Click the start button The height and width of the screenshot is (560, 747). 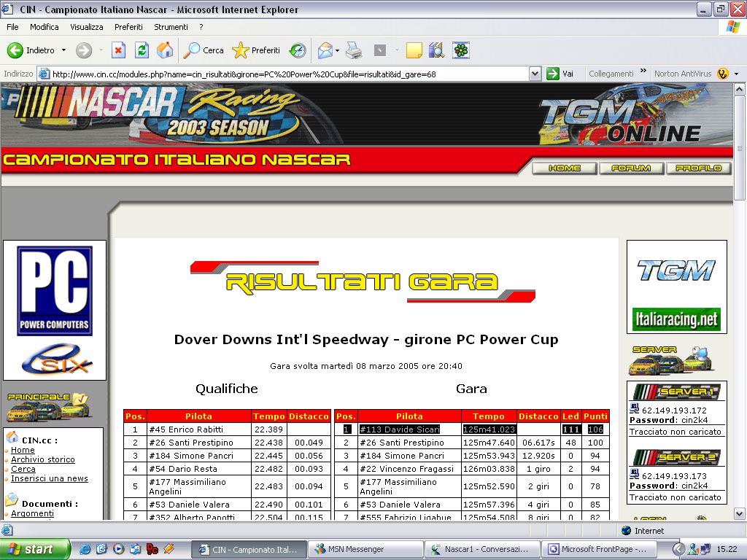[x=34, y=549]
